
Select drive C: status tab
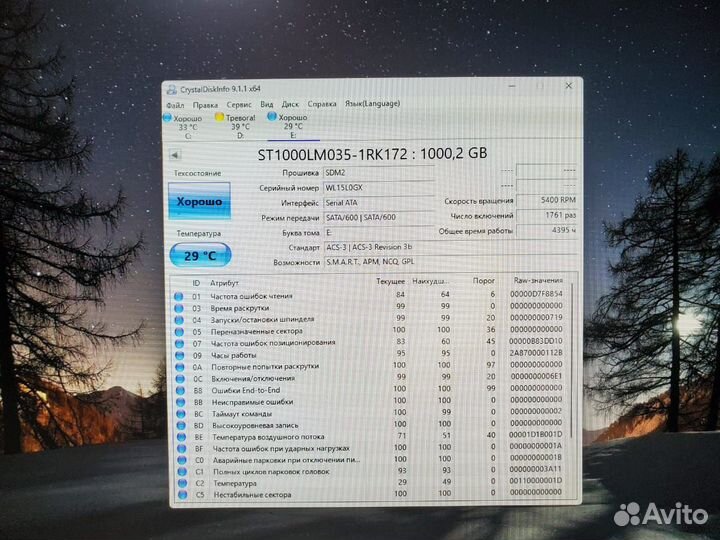pos(183,127)
